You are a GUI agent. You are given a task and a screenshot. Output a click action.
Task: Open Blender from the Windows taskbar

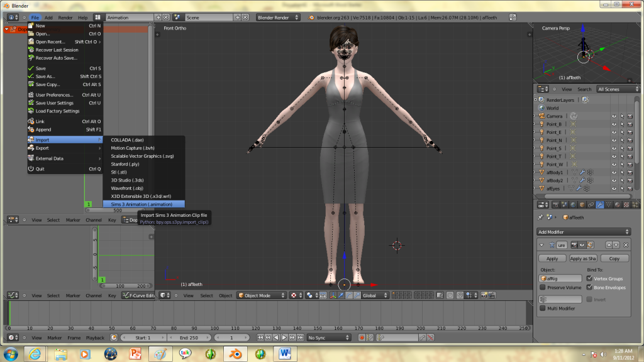coord(235,354)
